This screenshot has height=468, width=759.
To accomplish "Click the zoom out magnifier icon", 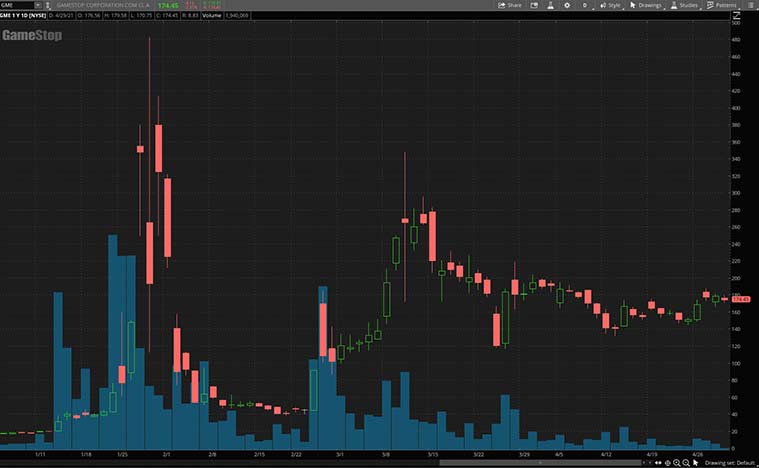I will (x=685, y=463).
